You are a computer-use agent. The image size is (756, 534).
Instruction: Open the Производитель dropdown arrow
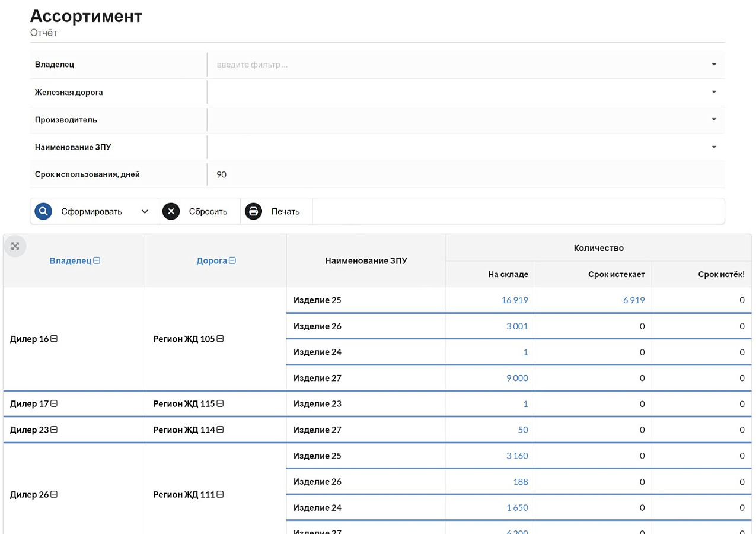coord(714,120)
